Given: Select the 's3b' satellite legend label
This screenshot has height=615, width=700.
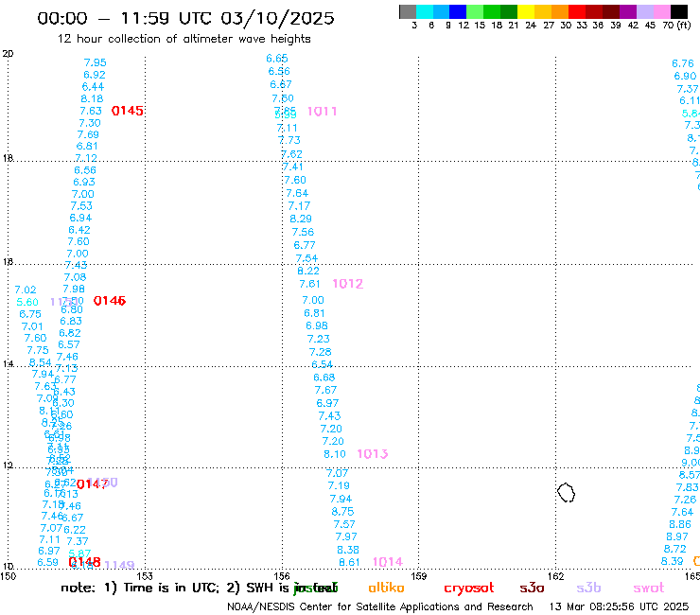Looking at the screenshot, I should click(588, 588).
